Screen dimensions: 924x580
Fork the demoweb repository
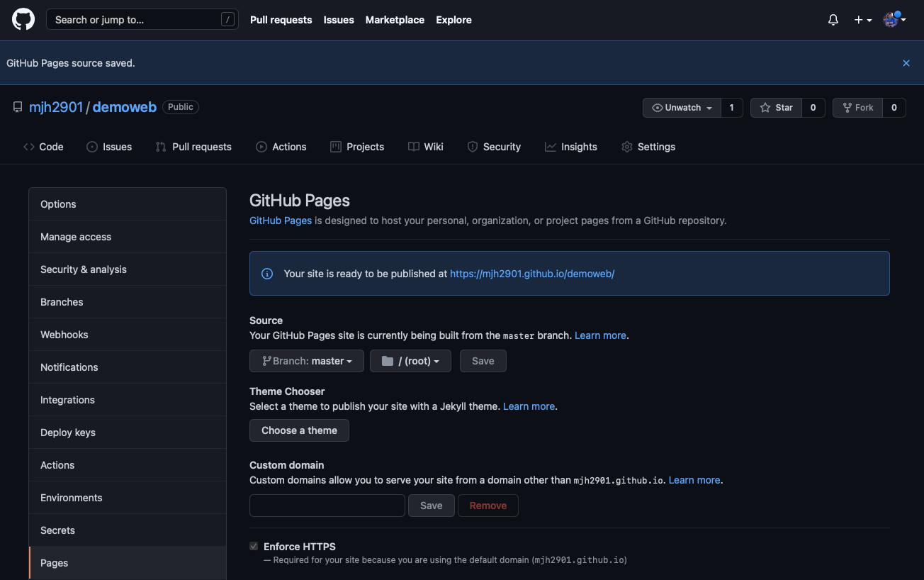(858, 108)
